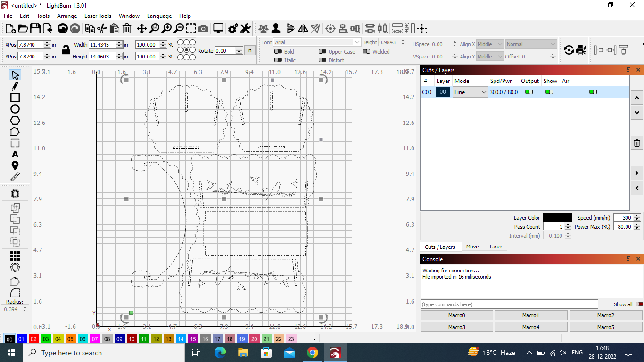Click the console command input field
644x362 pixels.
(x=509, y=304)
